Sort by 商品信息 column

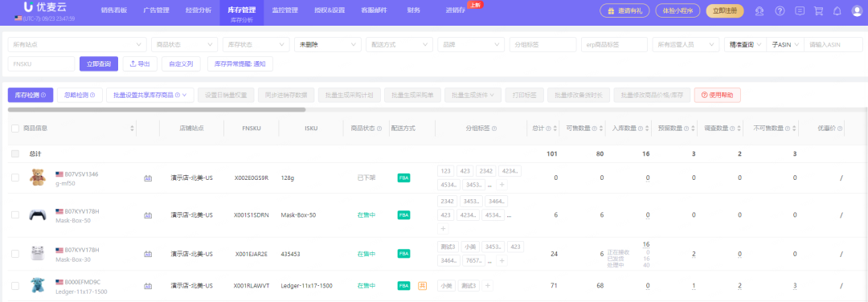click(133, 129)
